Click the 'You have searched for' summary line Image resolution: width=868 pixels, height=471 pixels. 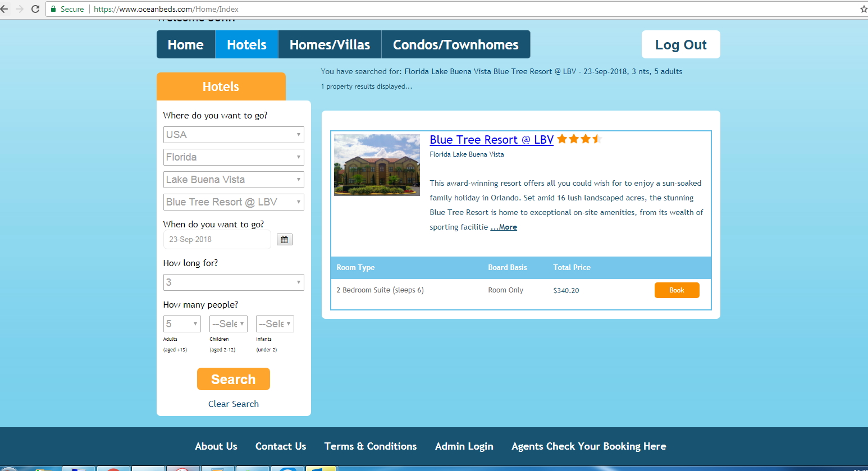tap(502, 72)
